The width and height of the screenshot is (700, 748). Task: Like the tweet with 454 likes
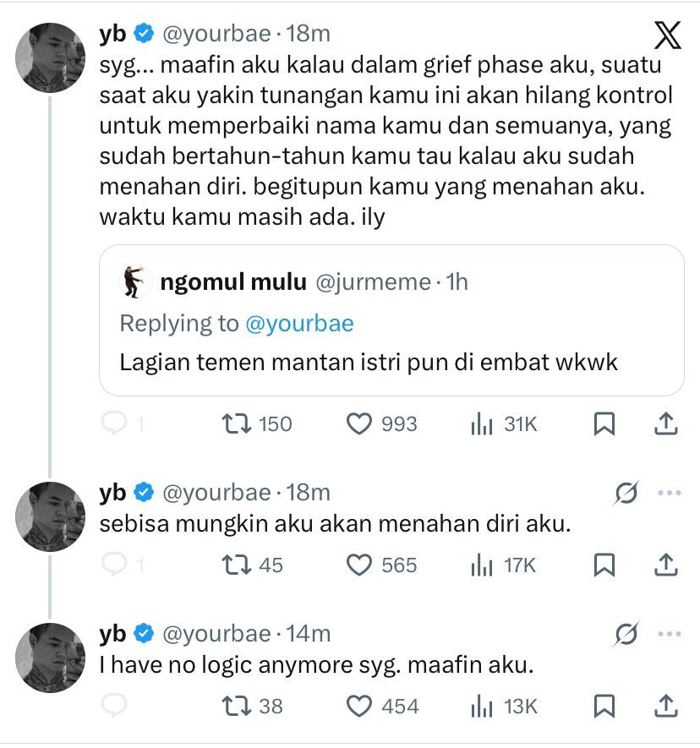pos(361,706)
